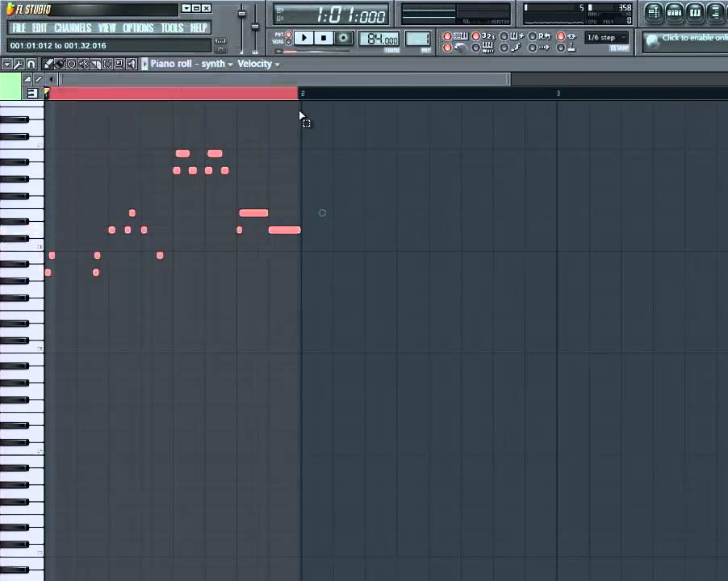
Task: Select the Paint brush tool
Action: [x=60, y=64]
